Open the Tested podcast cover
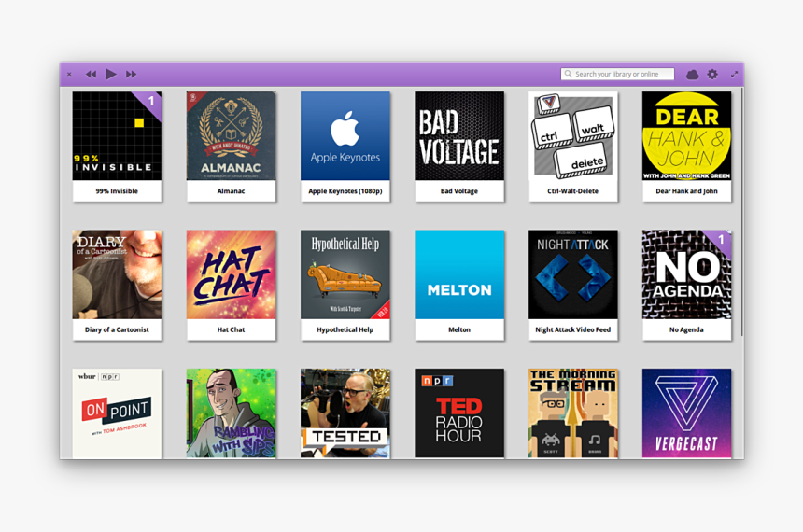This screenshot has width=803, height=532. tap(345, 413)
